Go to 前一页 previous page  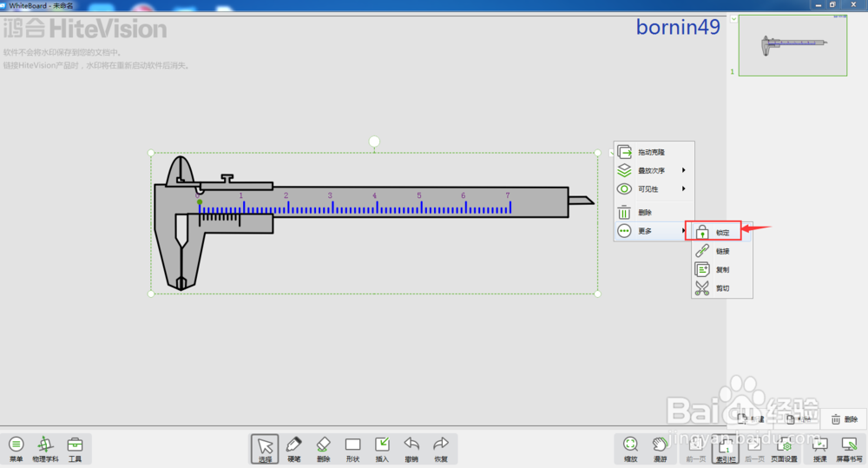696,449
